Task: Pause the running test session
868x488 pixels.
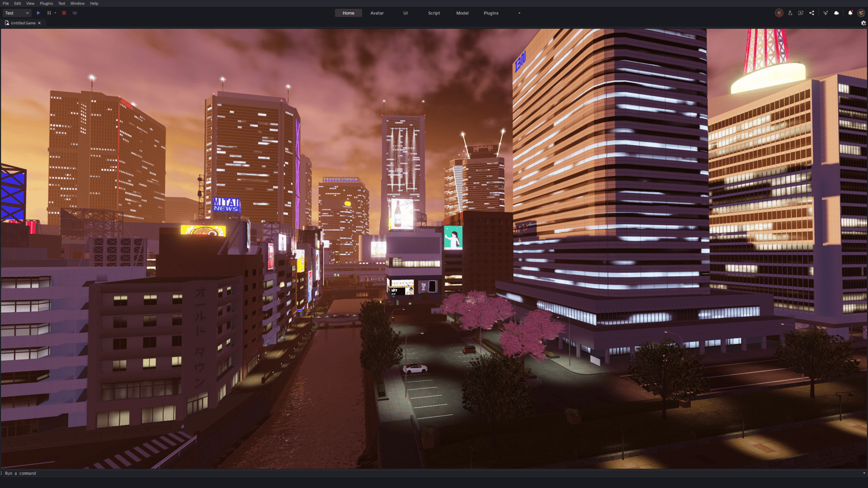Action: (x=49, y=13)
